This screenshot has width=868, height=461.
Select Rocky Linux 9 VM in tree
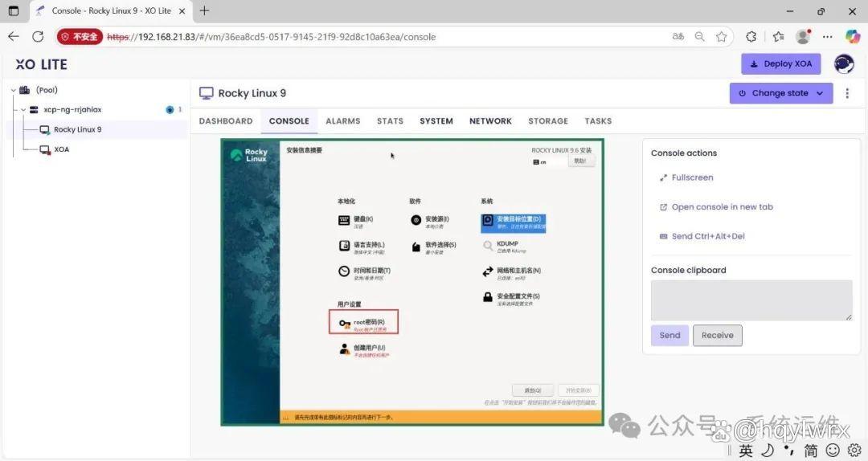tap(77, 129)
